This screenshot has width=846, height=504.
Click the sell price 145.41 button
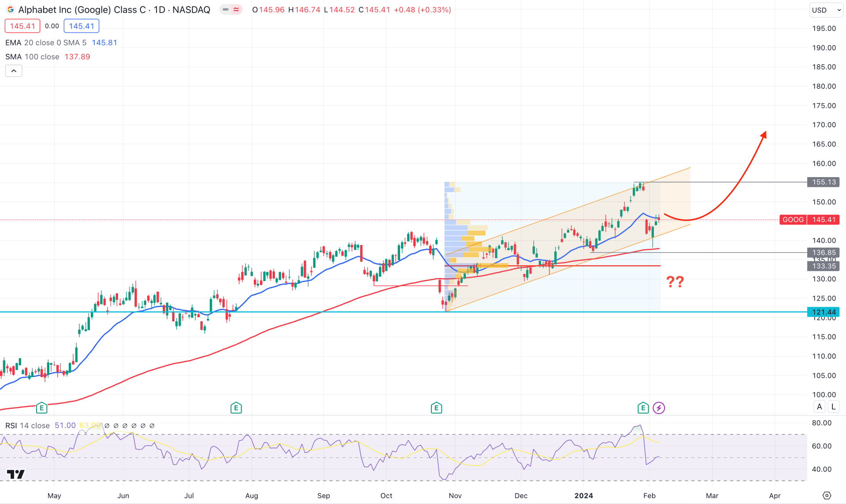pyautogui.click(x=22, y=26)
